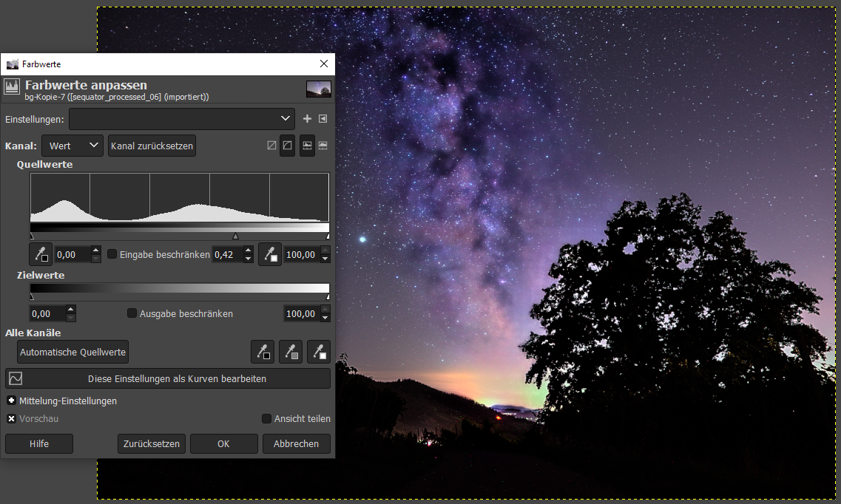The height and width of the screenshot is (504, 841).
Task: Open the Einstellungen presets dropdown
Action: click(x=182, y=119)
